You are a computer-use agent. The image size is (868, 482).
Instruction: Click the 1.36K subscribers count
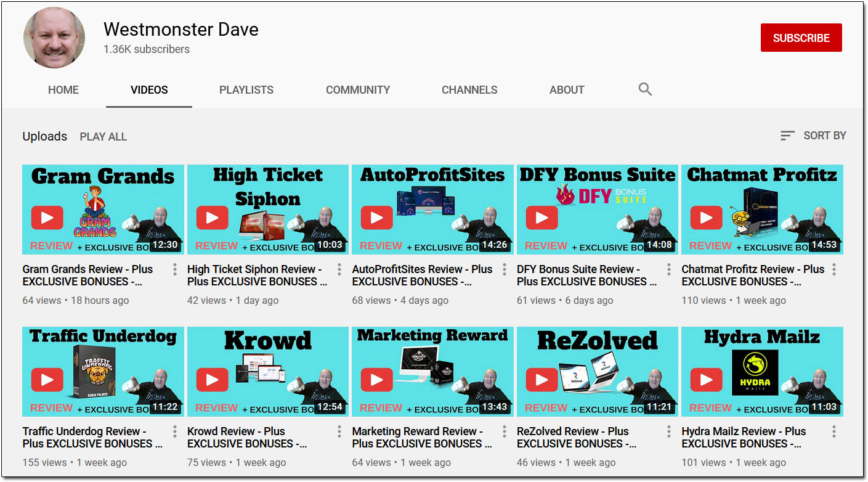click(147, 49)
